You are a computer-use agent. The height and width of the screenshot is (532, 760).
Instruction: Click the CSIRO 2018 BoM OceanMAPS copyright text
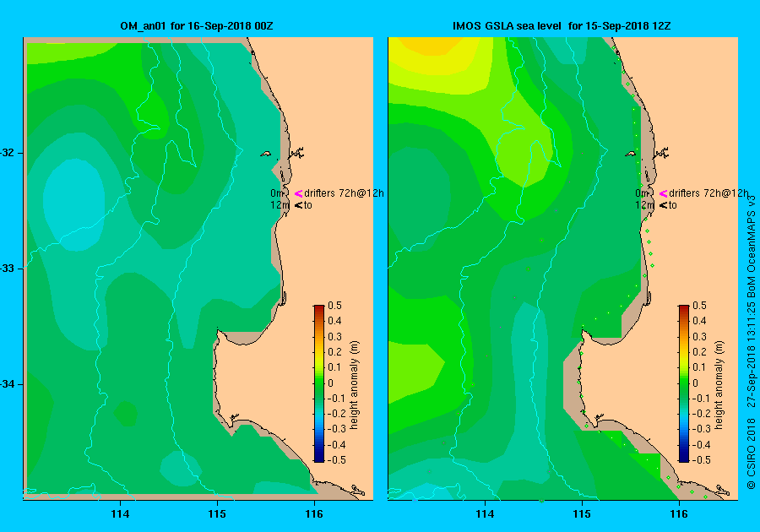pyautogui.click(x=751, y=342)
